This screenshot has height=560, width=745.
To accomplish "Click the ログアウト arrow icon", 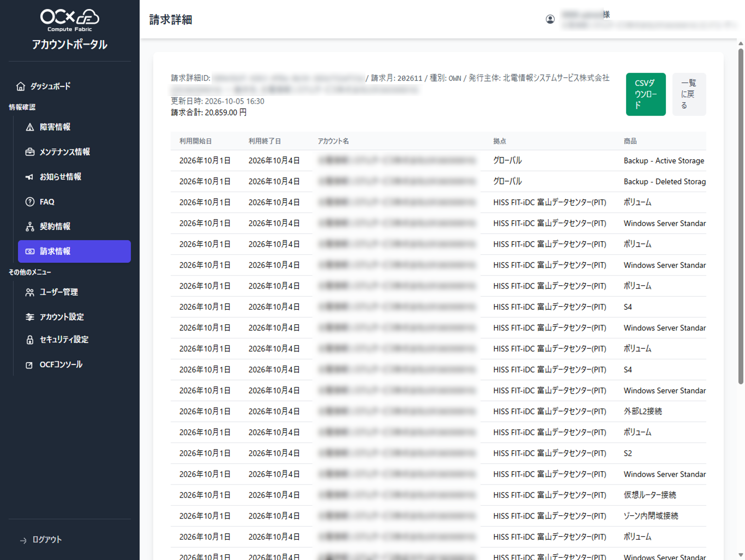I will (23, 540).
